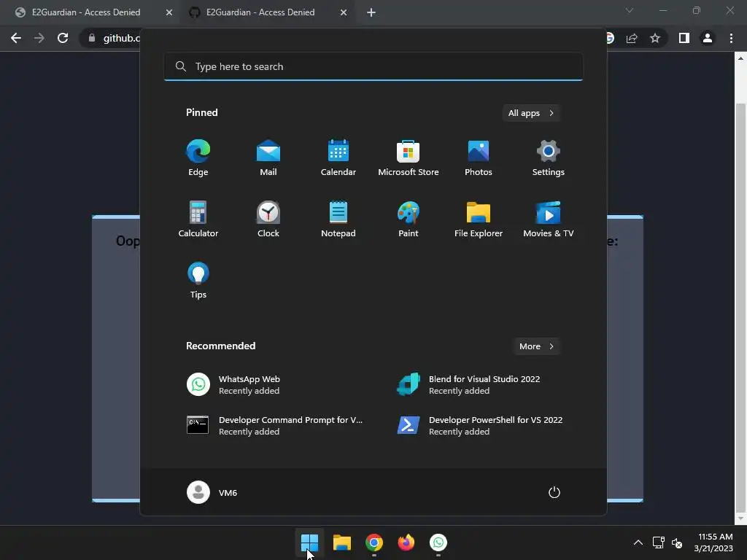Open the Paint app
Screen dimensions: 747x560
pyautogui.click(x=409, y=219)
